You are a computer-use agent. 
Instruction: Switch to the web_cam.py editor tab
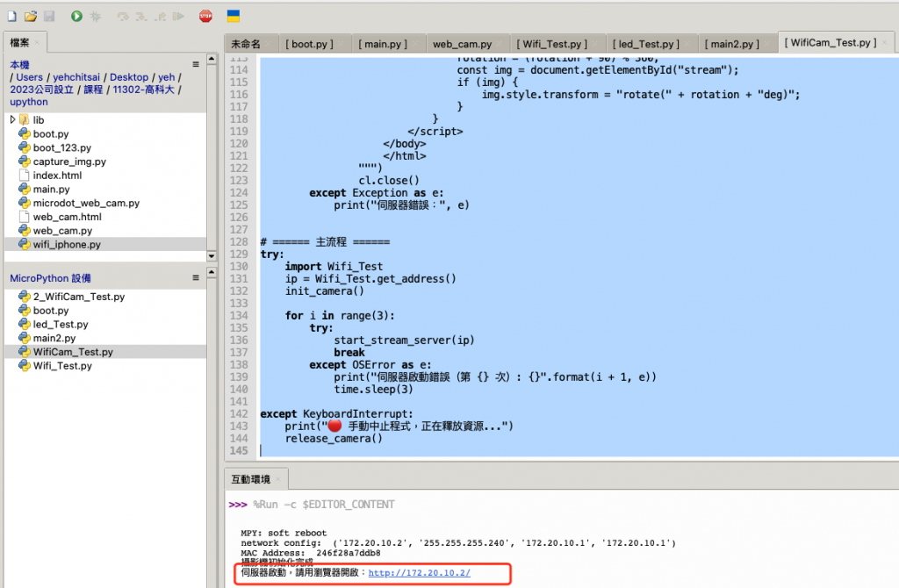click(x=462, y=44)
